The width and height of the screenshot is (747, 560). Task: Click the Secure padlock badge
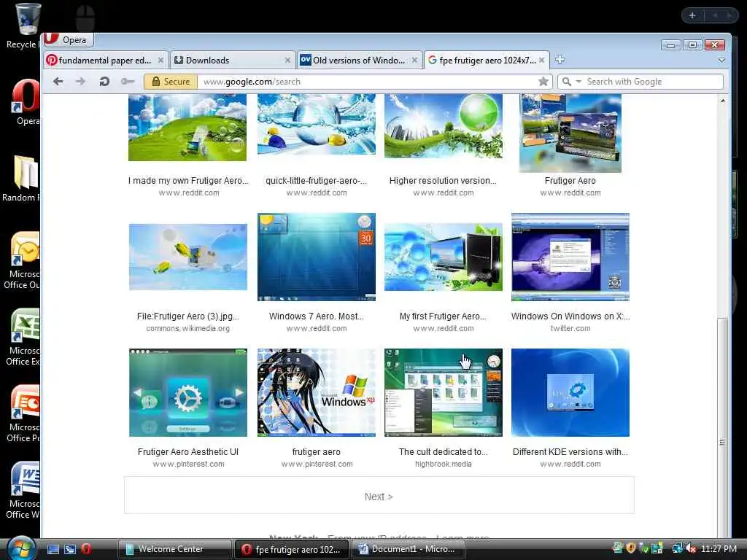171,82
